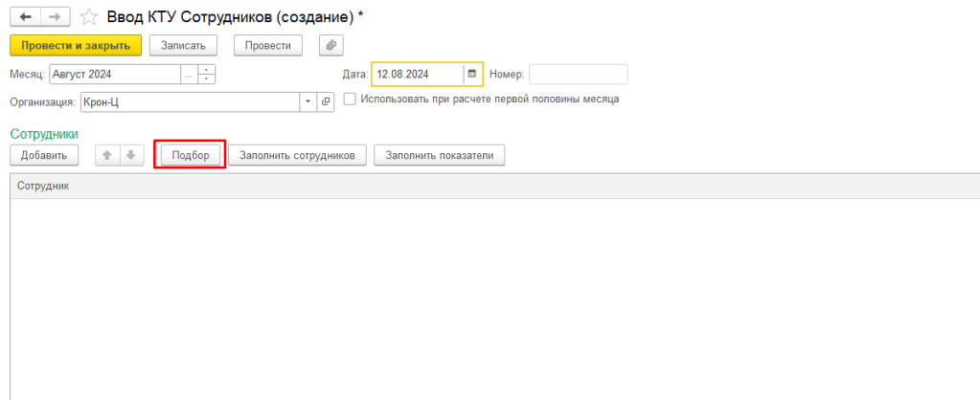Move the employee row up
The height and width of the screenshot is (400, 980).
click(x=107, y=155)
